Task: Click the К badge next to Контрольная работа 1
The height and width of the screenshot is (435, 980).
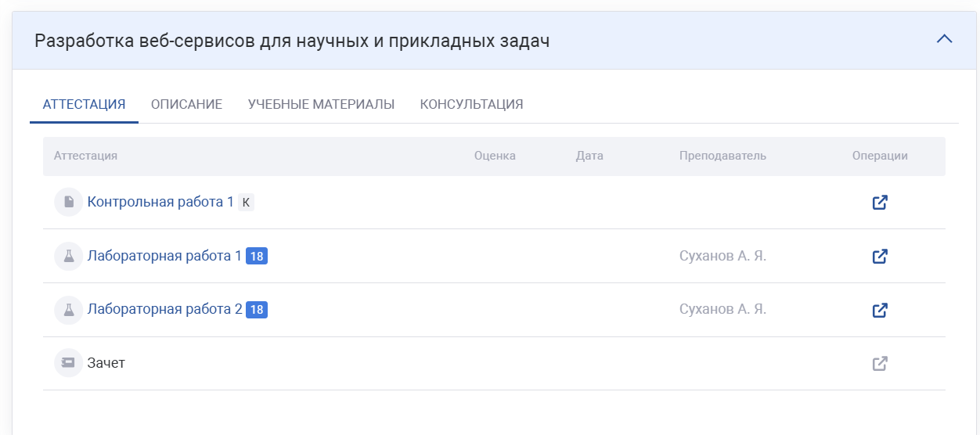Action: 246,203
